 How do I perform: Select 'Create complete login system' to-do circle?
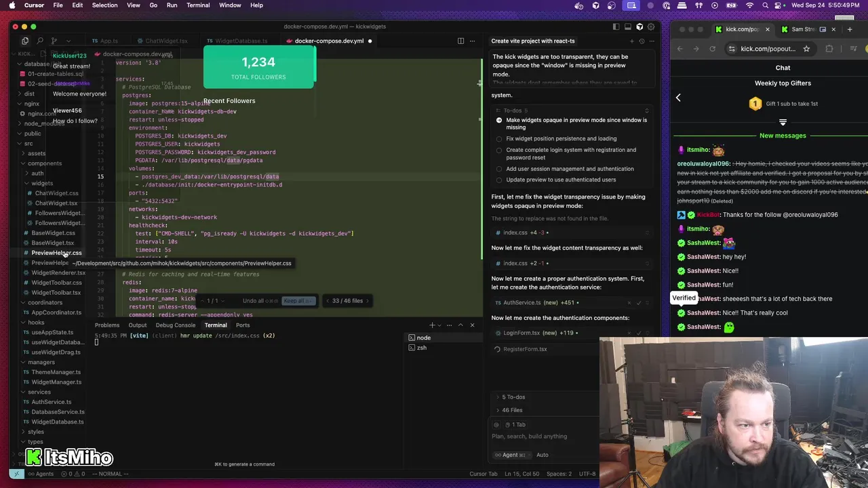click(x=499, y=150)
